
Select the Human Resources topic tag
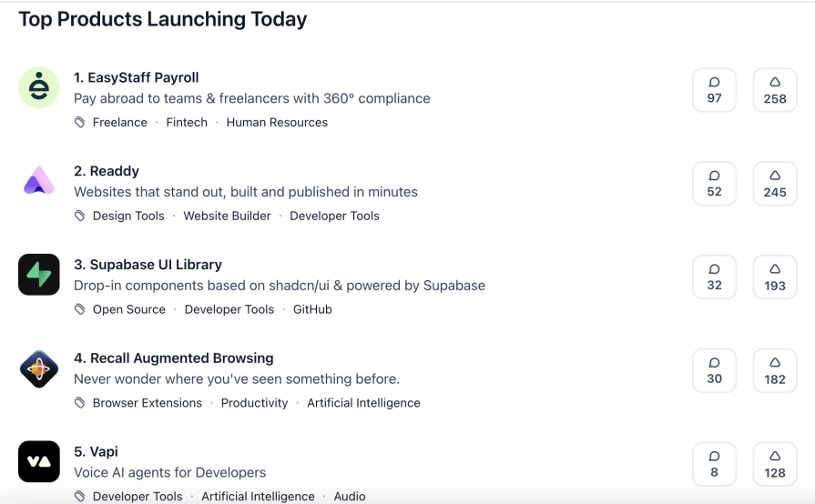pyautogui.click(x=277, y=123)
